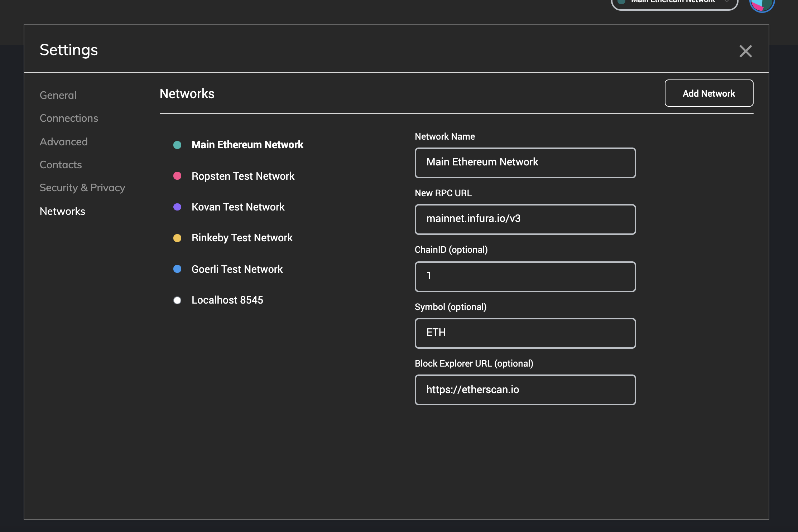Click white dot beside Localhost 8545

[177, 300]
